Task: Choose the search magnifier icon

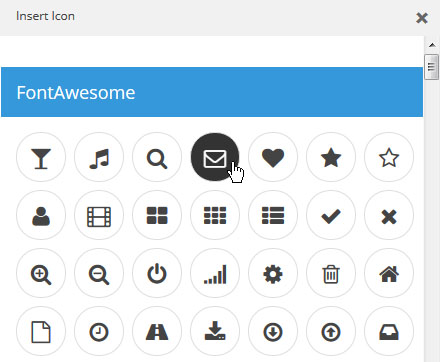Action: tap(157, 157)
